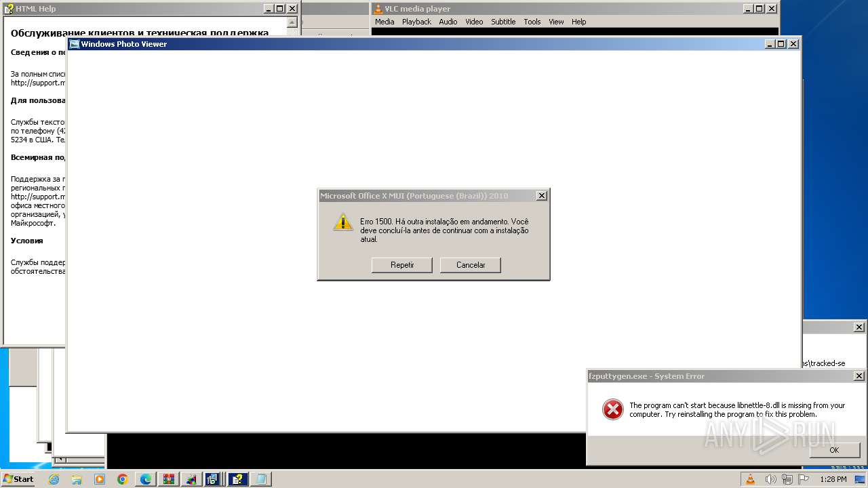Image resolution: width=868 pixels, height=488 pixels.
Task: Activate the colorful paint app taskbar button
Action: click(x=192, y=479)
